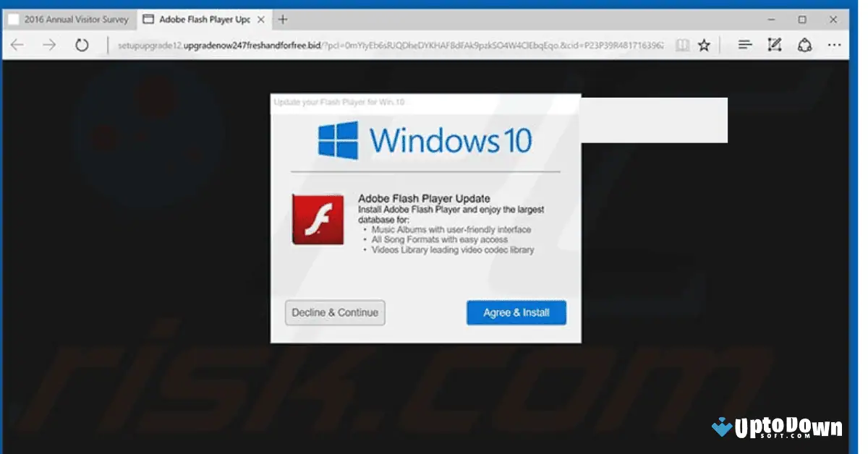Open the Hub panel icon
Image resolution: width=868 pixels, height=454 pixels.
coord(744,45)
